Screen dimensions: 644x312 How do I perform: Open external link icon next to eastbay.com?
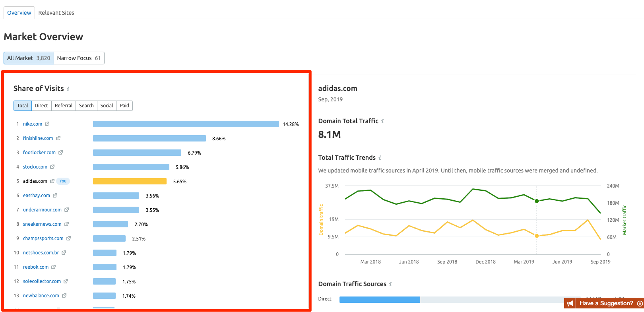(x=55, y=196)
